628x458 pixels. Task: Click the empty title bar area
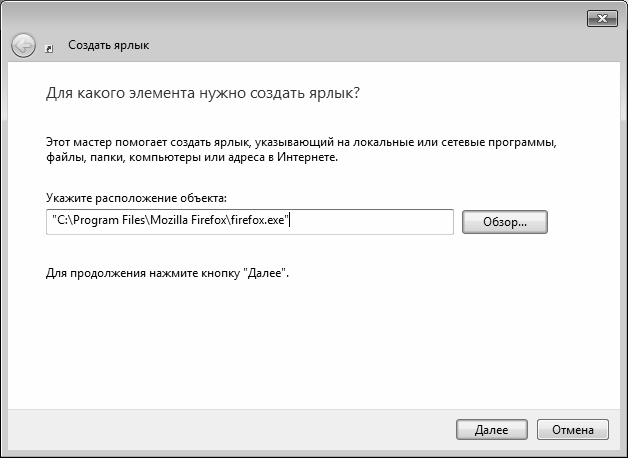pos(300,18)
